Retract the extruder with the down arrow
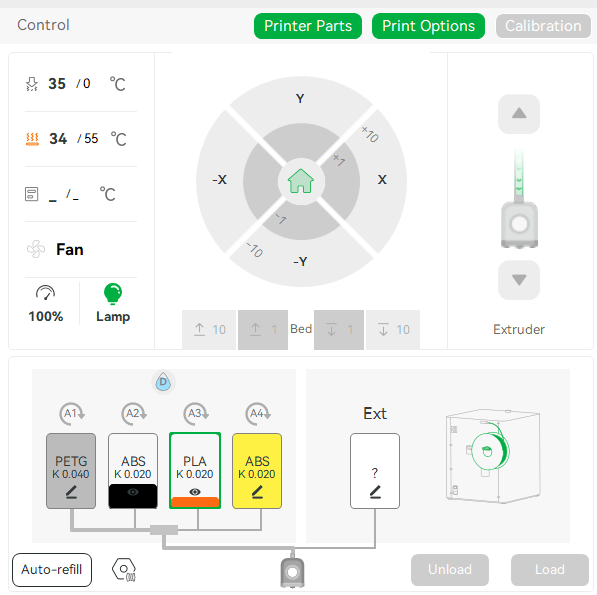Image resolution: width=597 pixels, height=595 pixels. point(519,280)
